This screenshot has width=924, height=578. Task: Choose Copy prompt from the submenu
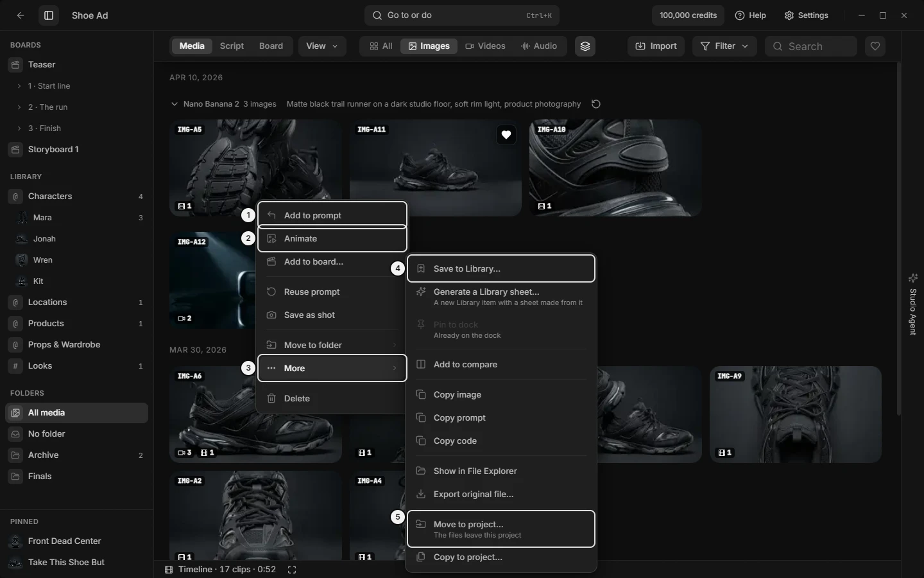point(501,418)
